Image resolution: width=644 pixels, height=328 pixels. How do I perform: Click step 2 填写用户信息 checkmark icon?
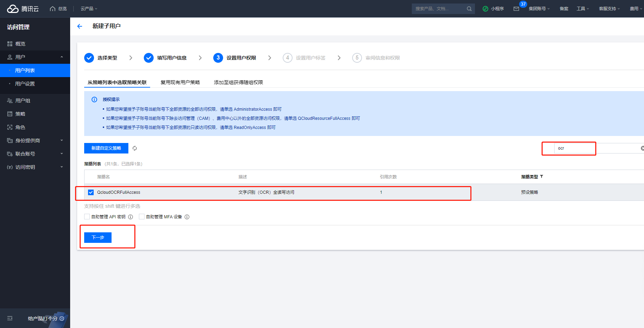click(149, 58)
